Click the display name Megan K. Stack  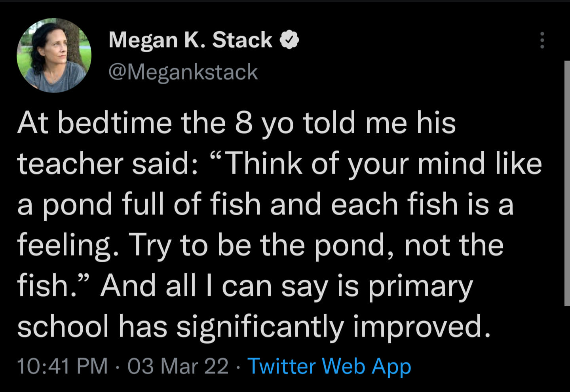point(190,40)
